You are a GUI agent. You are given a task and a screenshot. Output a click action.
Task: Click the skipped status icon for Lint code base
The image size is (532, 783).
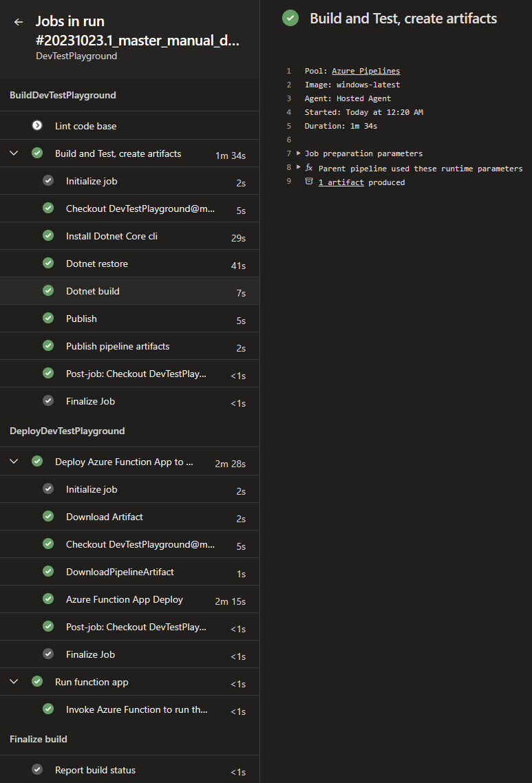pos(37,125)
